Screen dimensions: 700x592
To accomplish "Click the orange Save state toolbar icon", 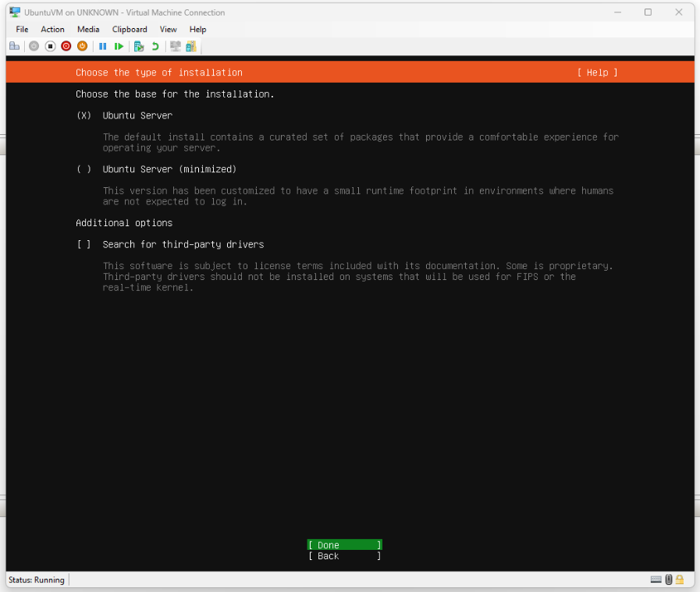I will [82, 46].
